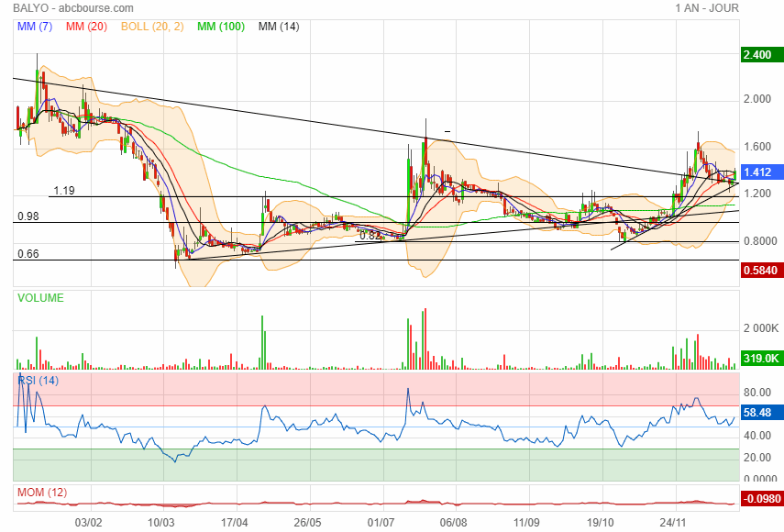The height and width of the screenshot is (532, 784).
Task: Click the 2.000 price axis label
Action: point(757,99)
